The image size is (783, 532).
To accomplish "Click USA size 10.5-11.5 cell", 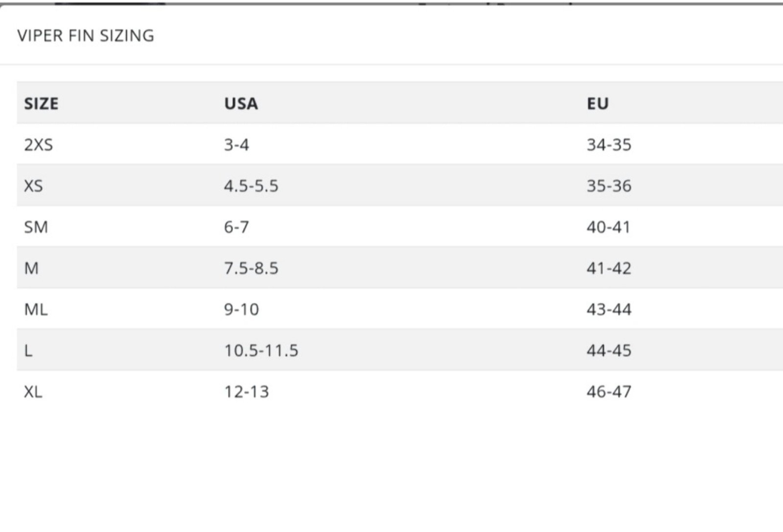I will tap(261, 350).
